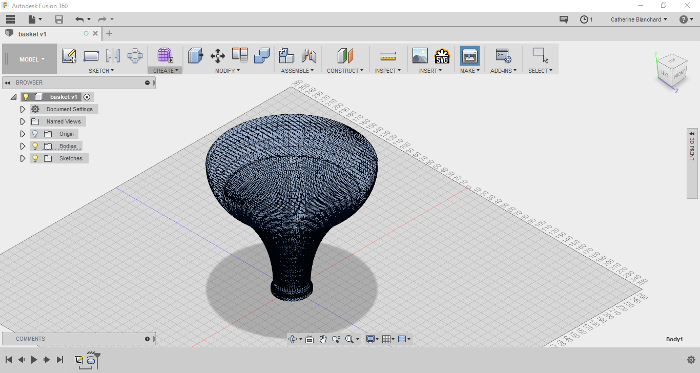Open the MODIFY menu
The height and width of the screenshot is (373, 700).
pos(228,70)
